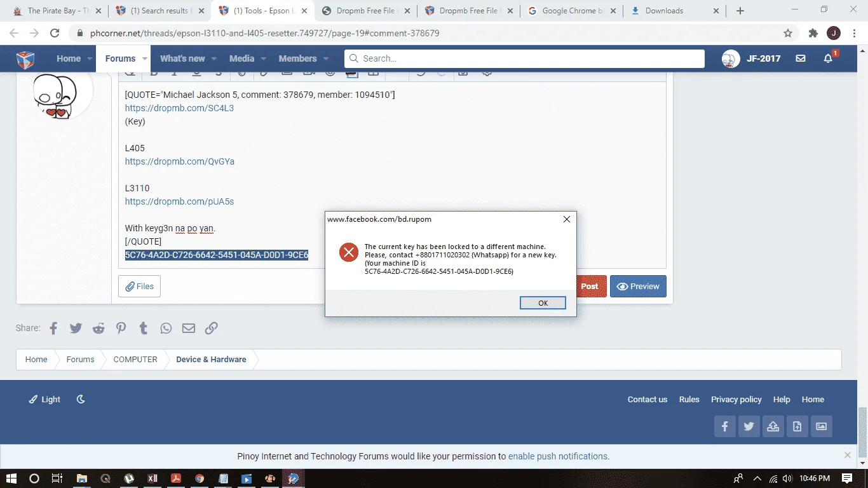
Task: Expand the Home nav dropdown arrow
Action: tap(90, 58)
